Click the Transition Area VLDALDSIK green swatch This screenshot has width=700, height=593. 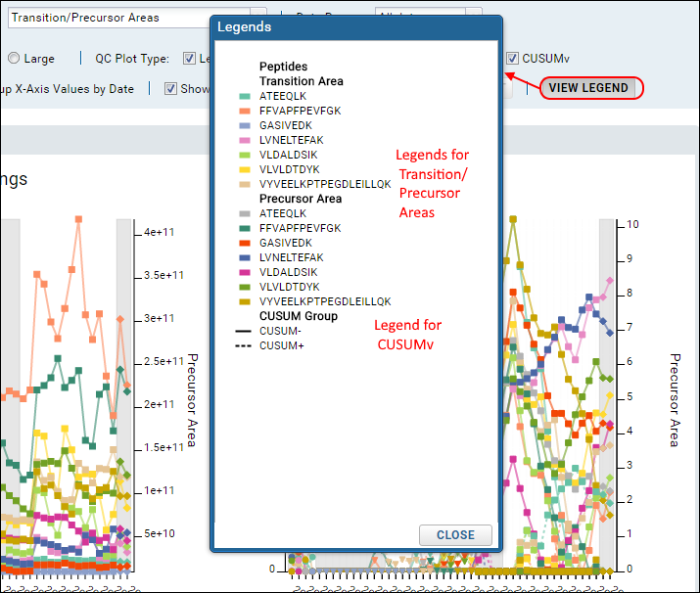coord(245,155)
